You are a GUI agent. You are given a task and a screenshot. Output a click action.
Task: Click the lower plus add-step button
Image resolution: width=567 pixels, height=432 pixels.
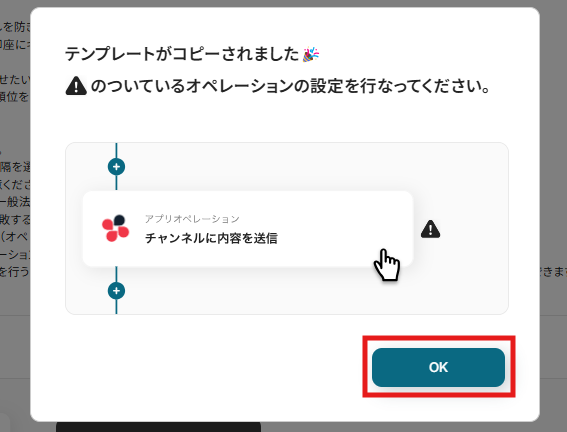click(x=116, y=291)
